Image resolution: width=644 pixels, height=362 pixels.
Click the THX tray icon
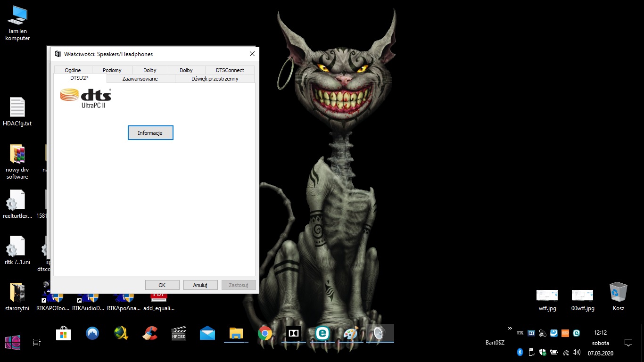tap(520, 333)
